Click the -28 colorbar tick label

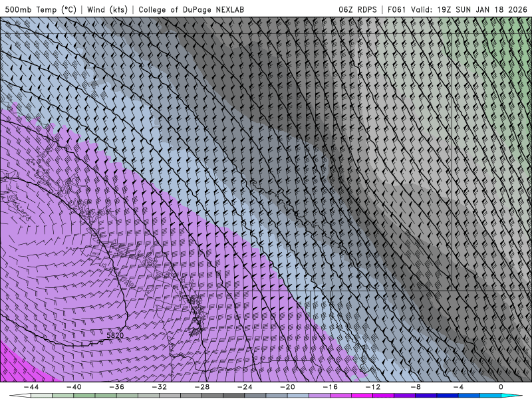click(x=202, y=387)
